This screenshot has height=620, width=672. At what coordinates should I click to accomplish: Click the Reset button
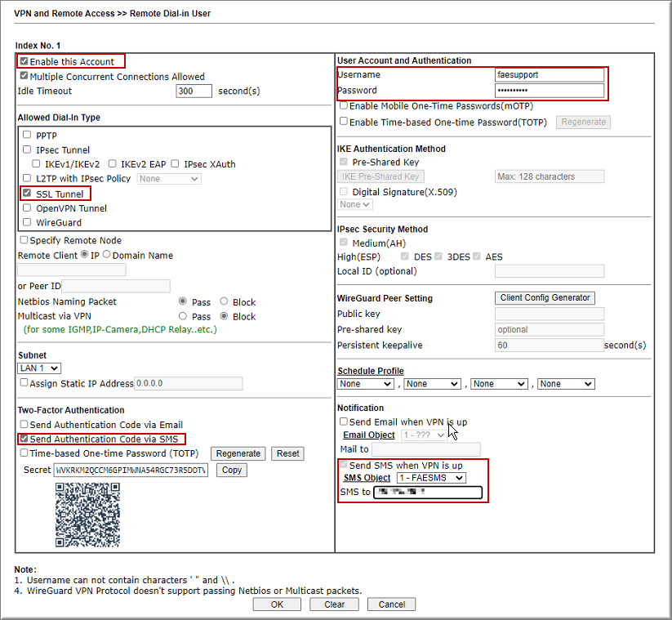(287, 453)
